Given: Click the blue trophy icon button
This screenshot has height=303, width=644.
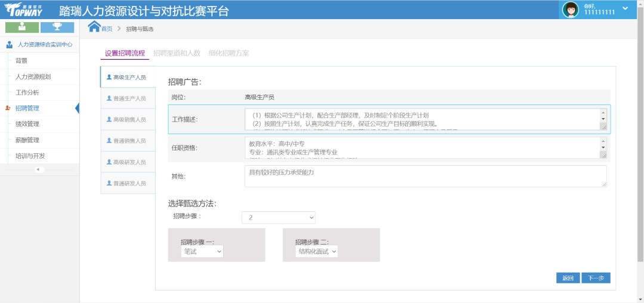Looking at the screenshot, I should (x=57, y=27).
